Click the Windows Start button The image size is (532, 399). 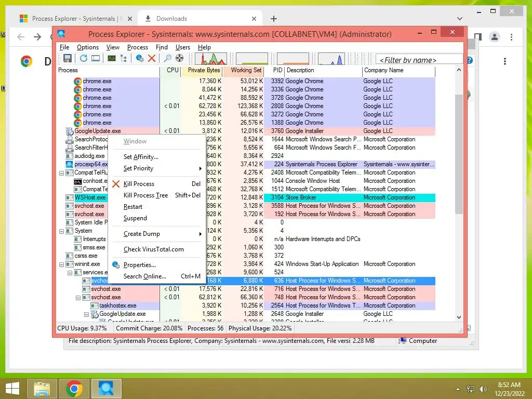pos(12,389)
